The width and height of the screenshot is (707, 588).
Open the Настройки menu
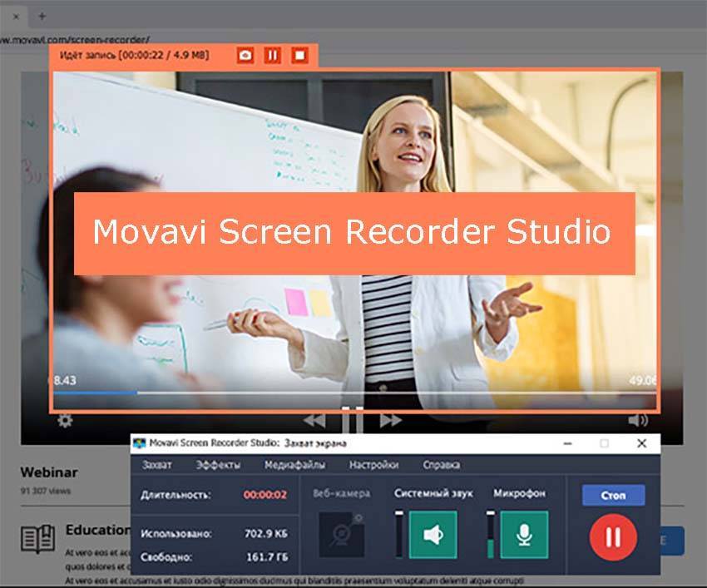(373, 464)
